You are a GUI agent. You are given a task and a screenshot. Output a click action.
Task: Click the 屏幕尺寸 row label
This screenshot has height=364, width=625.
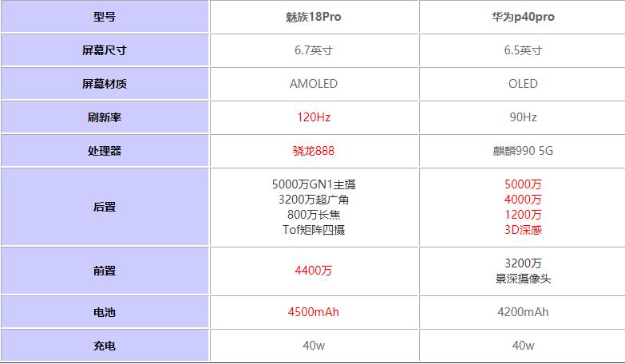(x=105, y=49)
